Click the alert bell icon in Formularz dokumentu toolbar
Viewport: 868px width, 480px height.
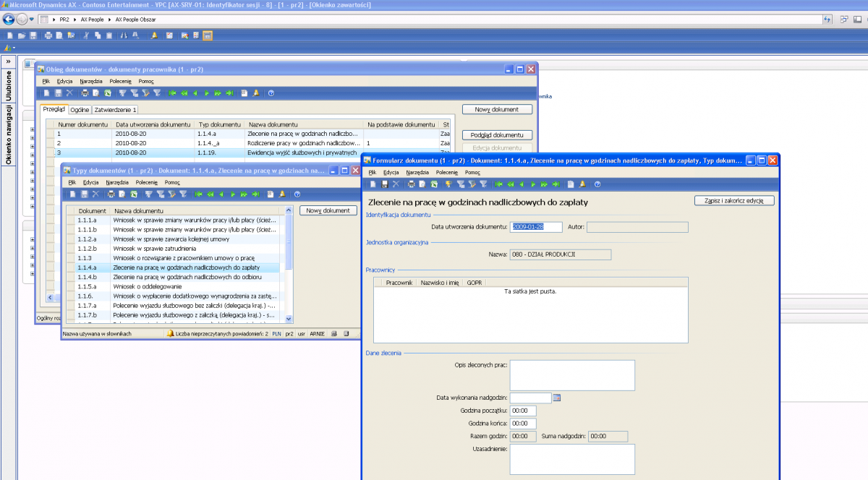point(582,184)
